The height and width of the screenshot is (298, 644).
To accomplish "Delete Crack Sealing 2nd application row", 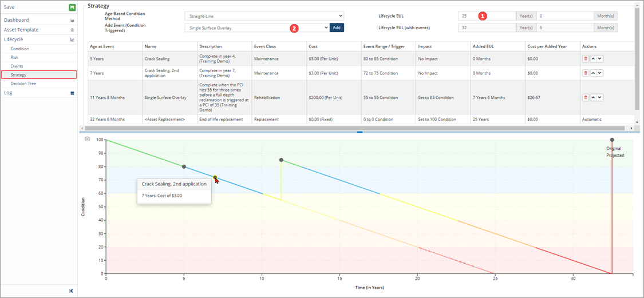I will pos(585,73).
